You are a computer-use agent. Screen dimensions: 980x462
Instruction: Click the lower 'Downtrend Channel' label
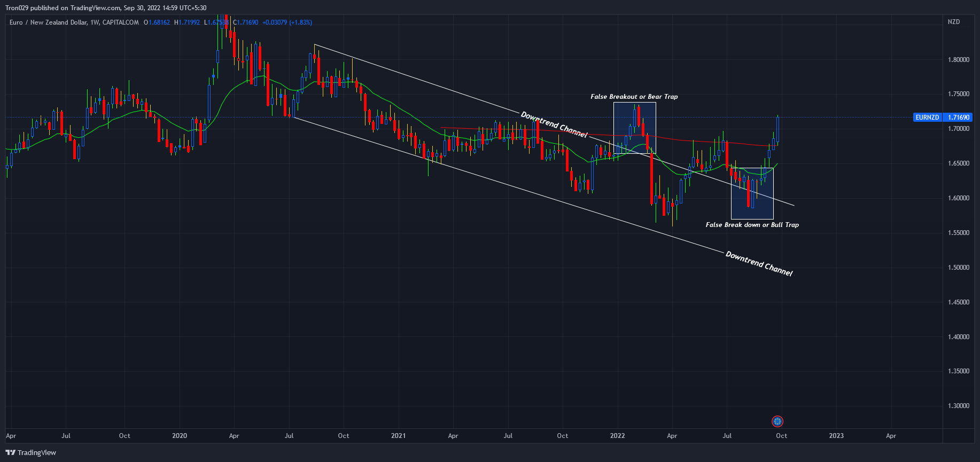point(759,263)
